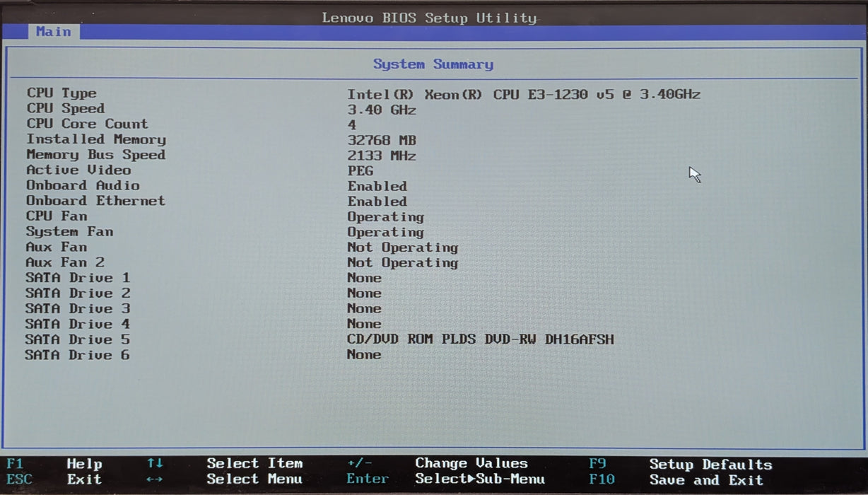The height and width of the screenshot is (495, 868).
Task: Click the F10 key hint
Action: 602,480
